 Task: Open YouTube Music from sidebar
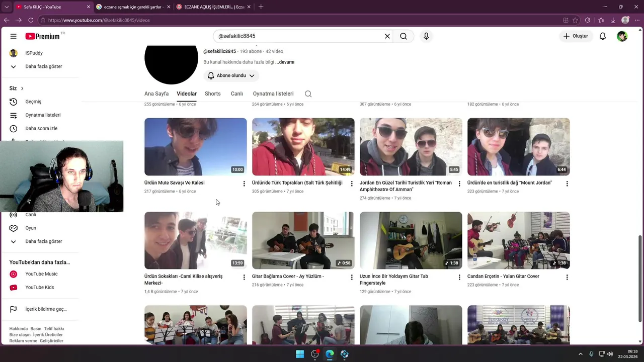tap(42, 274)
